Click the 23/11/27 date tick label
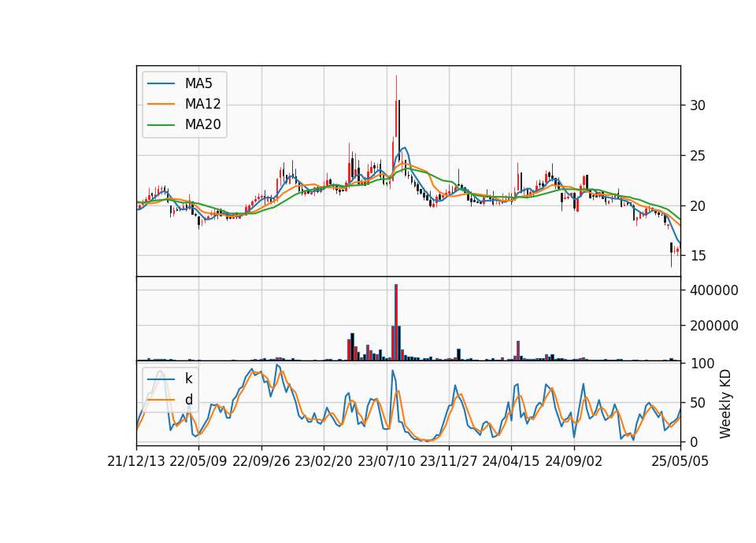756x543 pixels. coord(449,461)
